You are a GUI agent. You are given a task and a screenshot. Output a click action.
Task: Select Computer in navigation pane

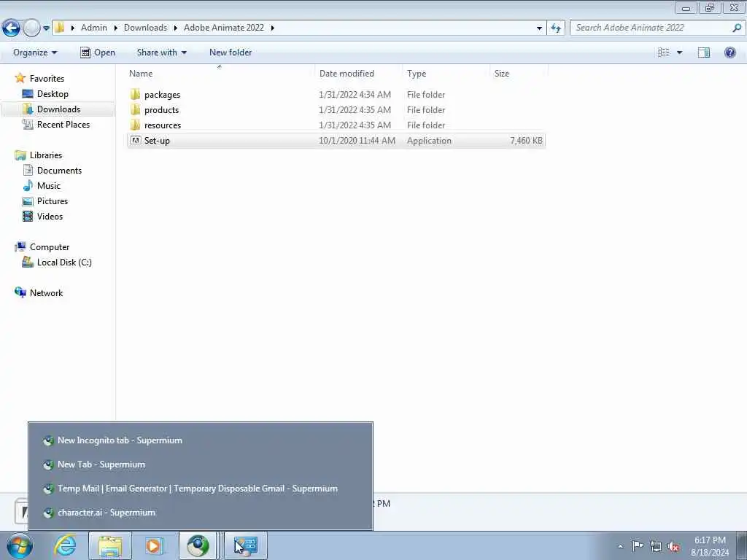[x=50, y=247]
